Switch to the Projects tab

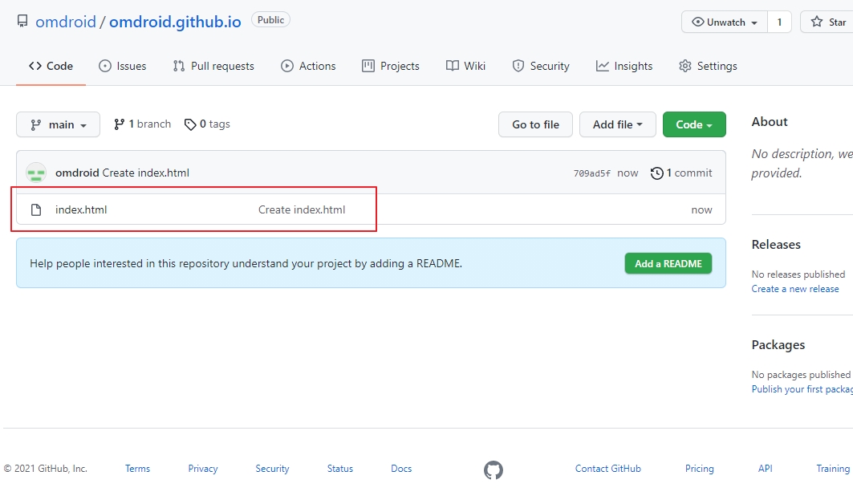coord(391,66)
